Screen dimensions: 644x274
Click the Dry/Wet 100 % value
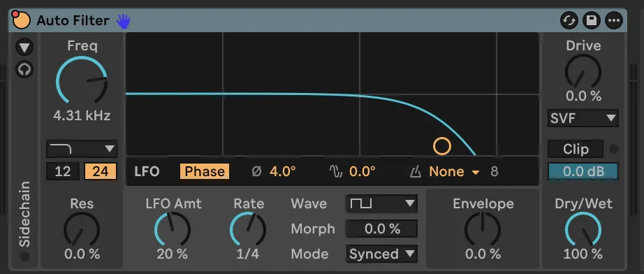pos(583,254)
